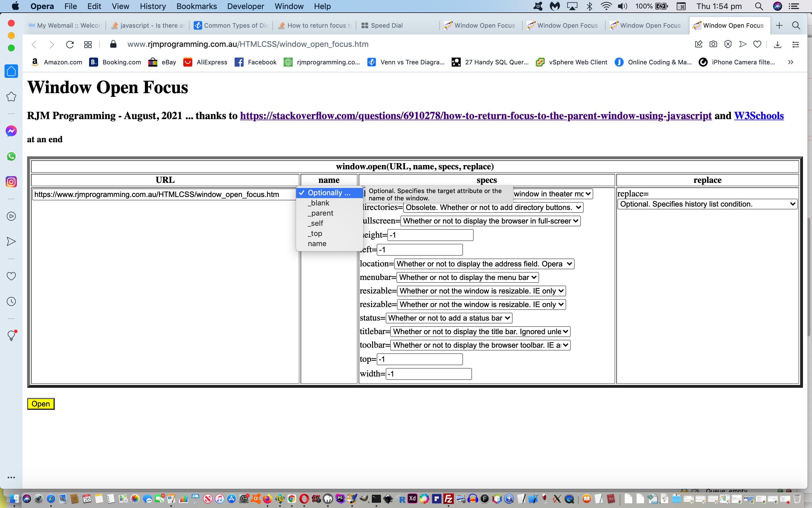Image resolution: width=812 pixels, height=508 pixels.
Task: Open Easy Setup sliders icon
Action: (796, 44)
